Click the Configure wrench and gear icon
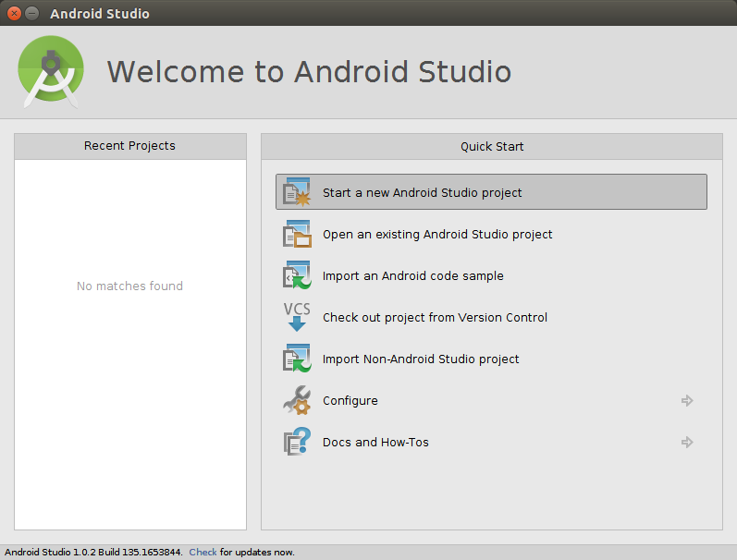This screenshot has height=560, width=737. coord(297,400)
